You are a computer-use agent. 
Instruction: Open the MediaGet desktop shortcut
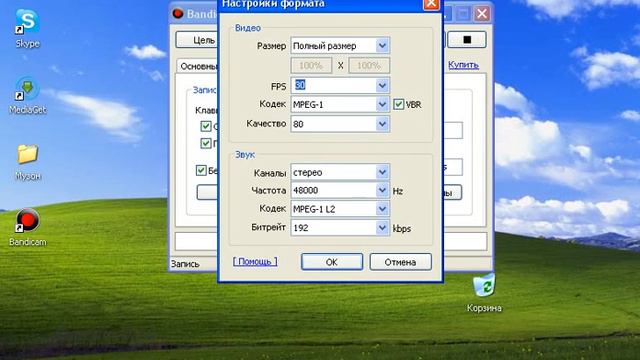[27, 95]
